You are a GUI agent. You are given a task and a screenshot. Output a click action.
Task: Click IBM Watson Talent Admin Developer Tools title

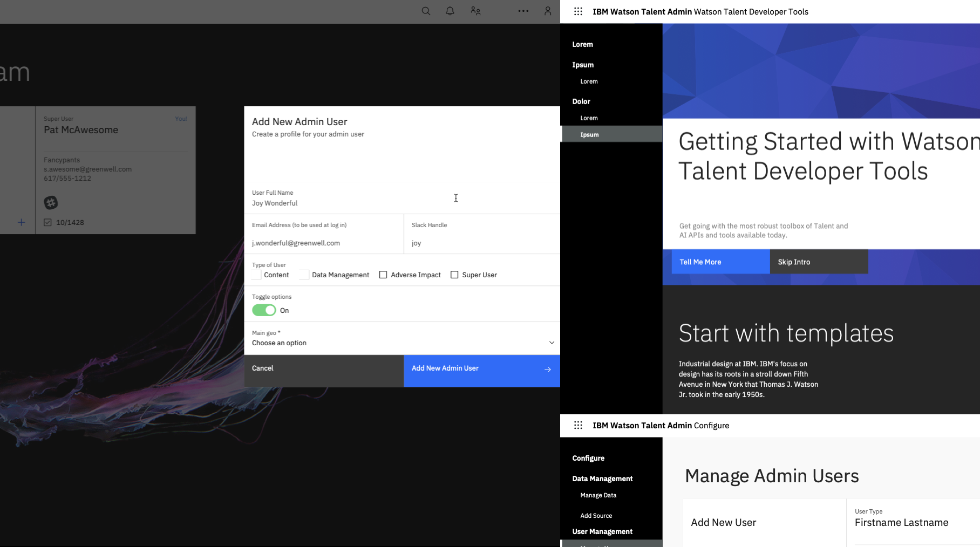point(700,12)
